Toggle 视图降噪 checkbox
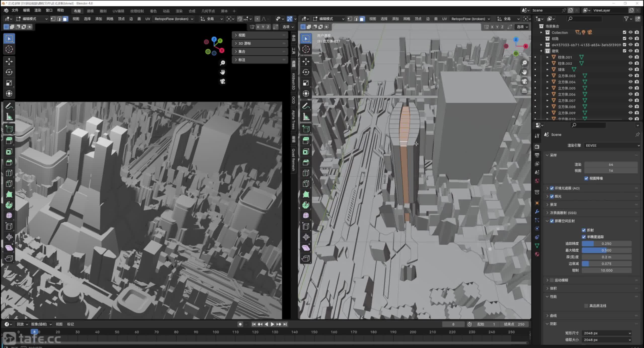The width and height of the screenshot is (644, 348). (x=586, y=178)
